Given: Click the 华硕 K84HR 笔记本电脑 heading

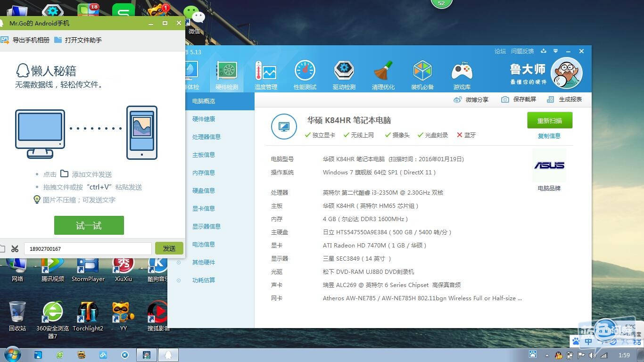Looking at the screenshot, I should 349,120.
